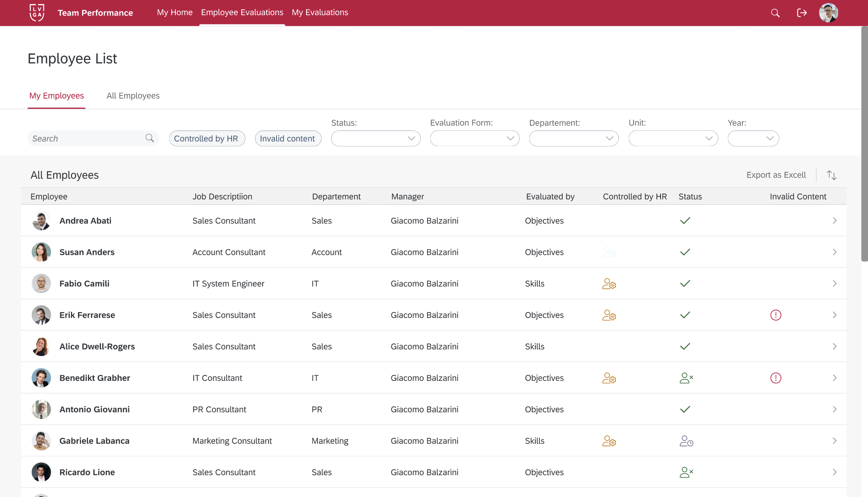The height and width of the screenshot is (497, 868).
Task: Click Gabriele Labanca's pending status icon
Action: tap(686, 441)
